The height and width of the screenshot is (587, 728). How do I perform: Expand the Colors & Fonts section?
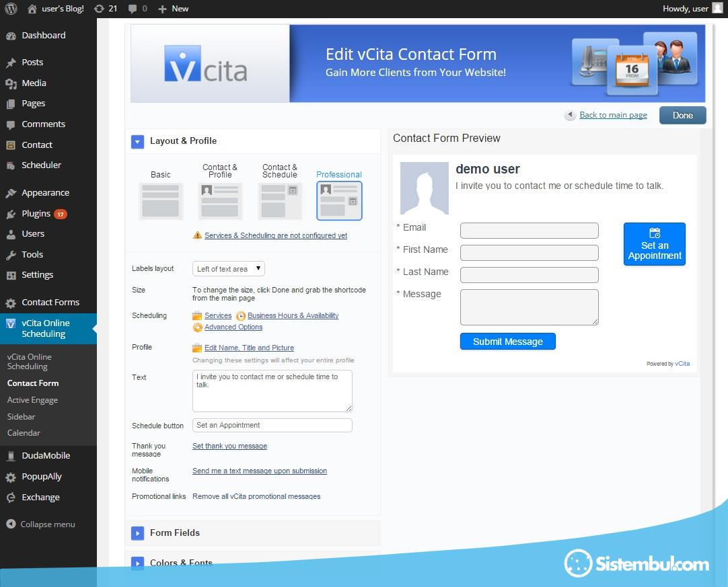[x=137, y=562]
